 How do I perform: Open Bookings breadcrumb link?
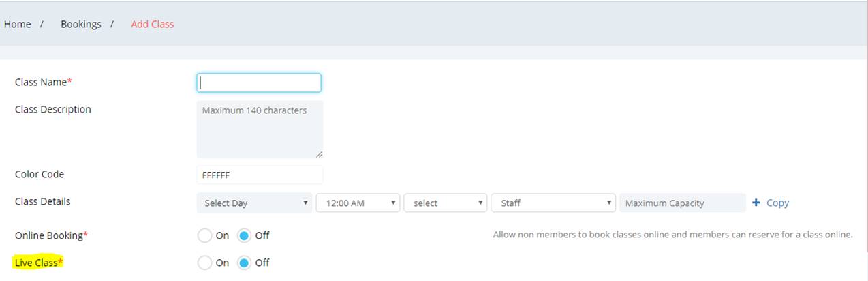[81, 24]
